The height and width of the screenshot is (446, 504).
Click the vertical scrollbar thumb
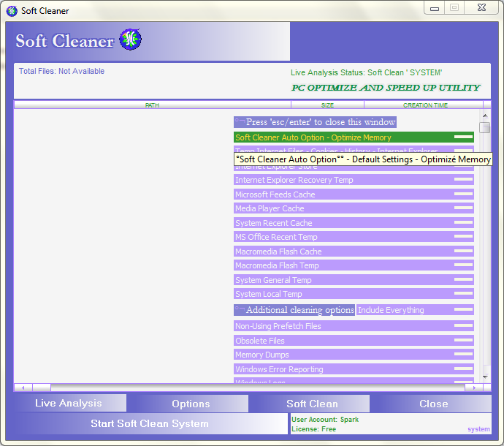pos(485,127)
